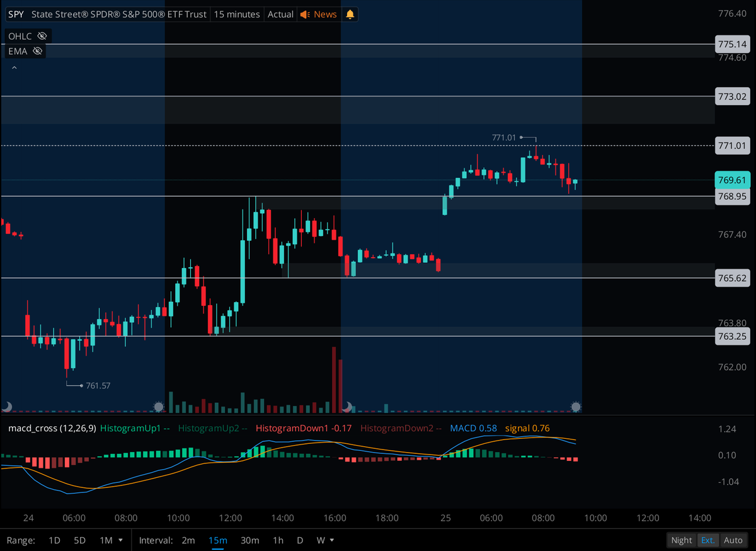756x551 pixels.
Task: Click the SPY ticker symbol
Action: tap(16, 14)
